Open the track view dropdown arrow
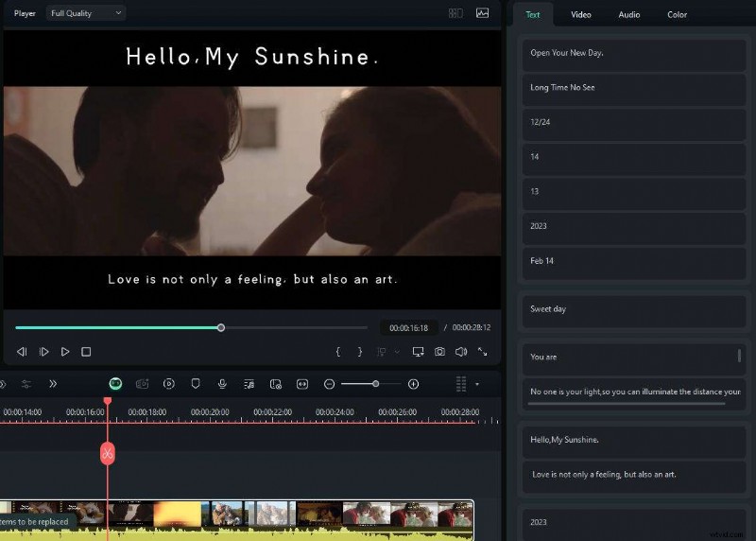Viewport: 756px width, 541px height. [x=477, y=384]
